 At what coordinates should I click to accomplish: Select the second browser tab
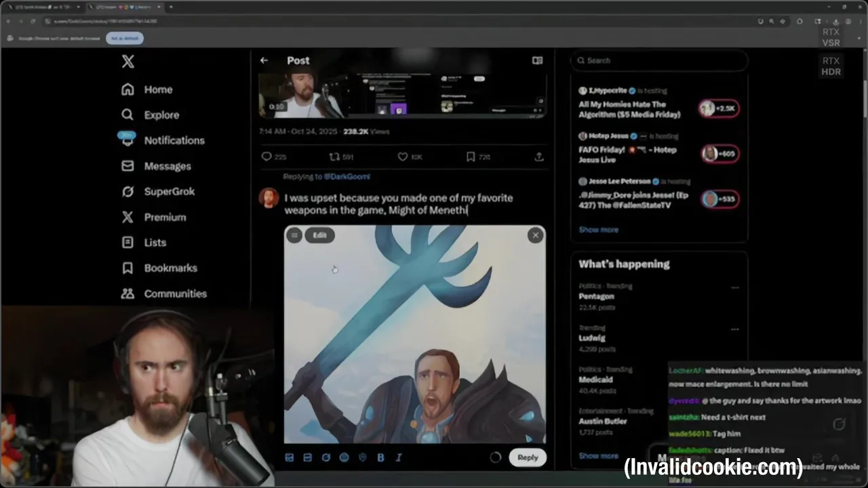pyautogui.click(x=125, y=7)
